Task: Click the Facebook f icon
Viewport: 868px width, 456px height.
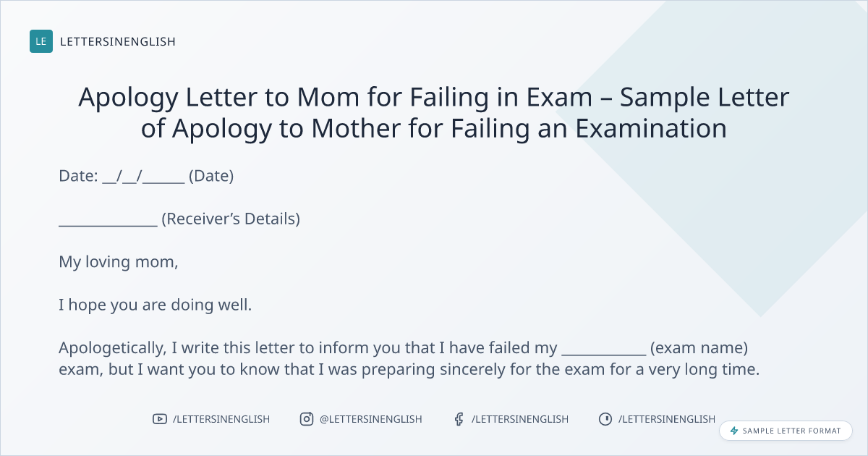Action: click(458, 419)
